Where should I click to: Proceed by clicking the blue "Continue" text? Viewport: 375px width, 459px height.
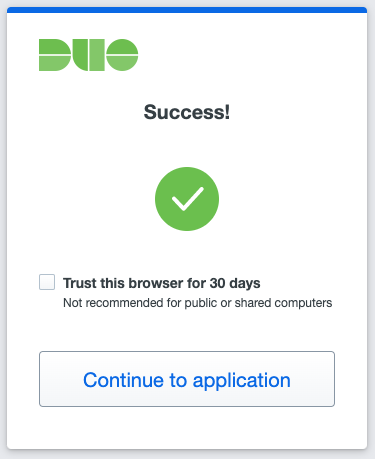click(123, 380)
